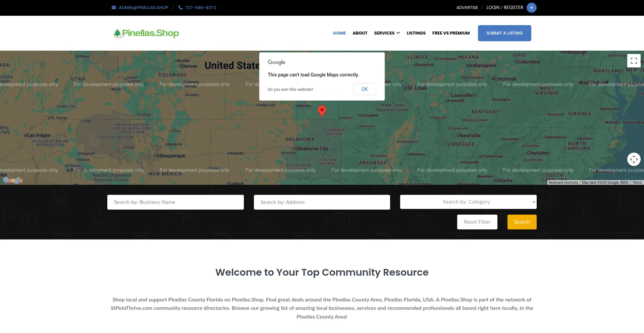644x333 pixels.
Task: Click the Cincinnati label on map
Action: tap(505, 79)
